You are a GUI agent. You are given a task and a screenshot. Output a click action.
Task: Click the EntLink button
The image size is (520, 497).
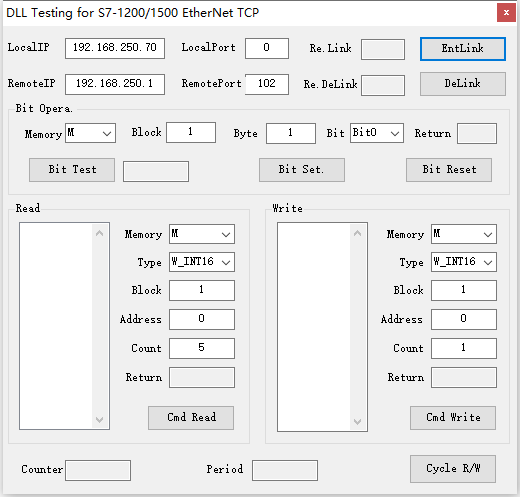[463, 49]
